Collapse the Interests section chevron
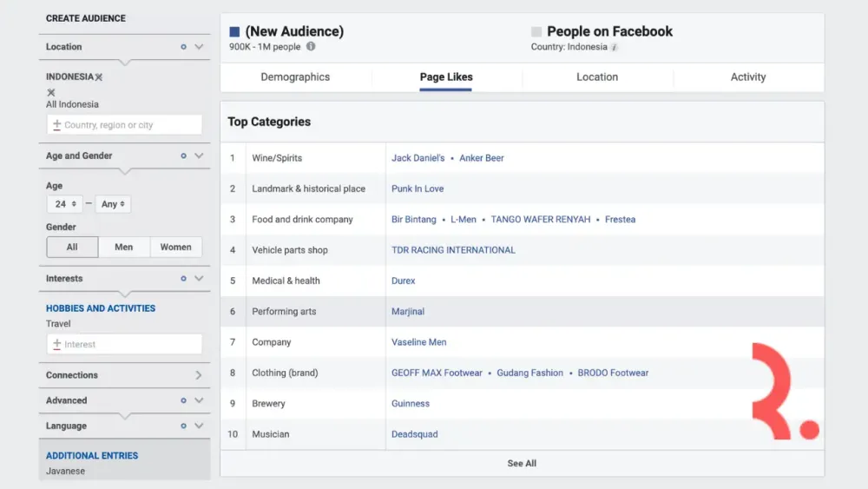 pyautogui.click(x=199, y=279)
